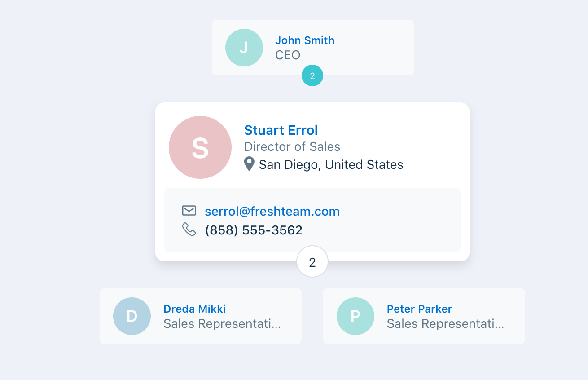Image resolution: width=588 pixels, height=380 pixels.
Task: Toggle Stuart Errol's white 2 reports badge
Action: [312, 261]
